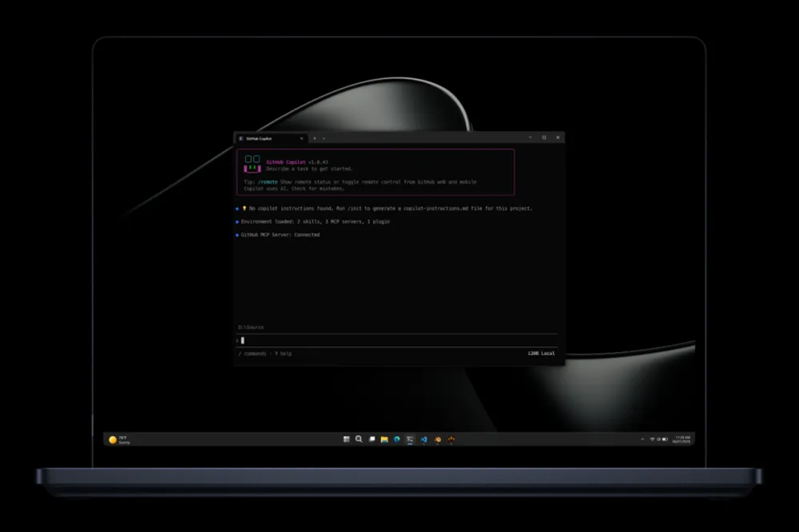Open new tab dropdown arrow in Terminal
The width and height of the screenshot is (799, 532).
tap(324, 139)
